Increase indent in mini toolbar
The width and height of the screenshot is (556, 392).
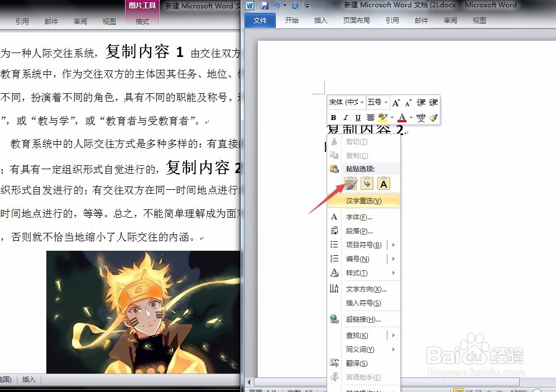click(x=433, y=103)
